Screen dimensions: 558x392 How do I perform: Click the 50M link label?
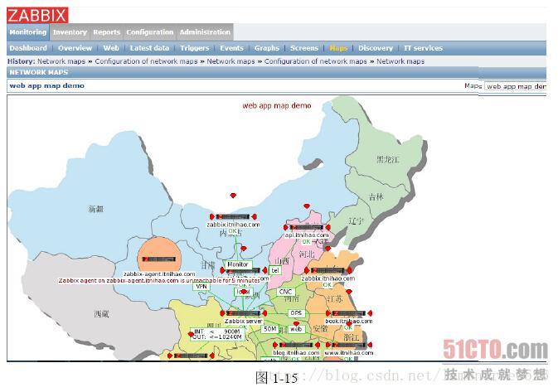point(270,329)
